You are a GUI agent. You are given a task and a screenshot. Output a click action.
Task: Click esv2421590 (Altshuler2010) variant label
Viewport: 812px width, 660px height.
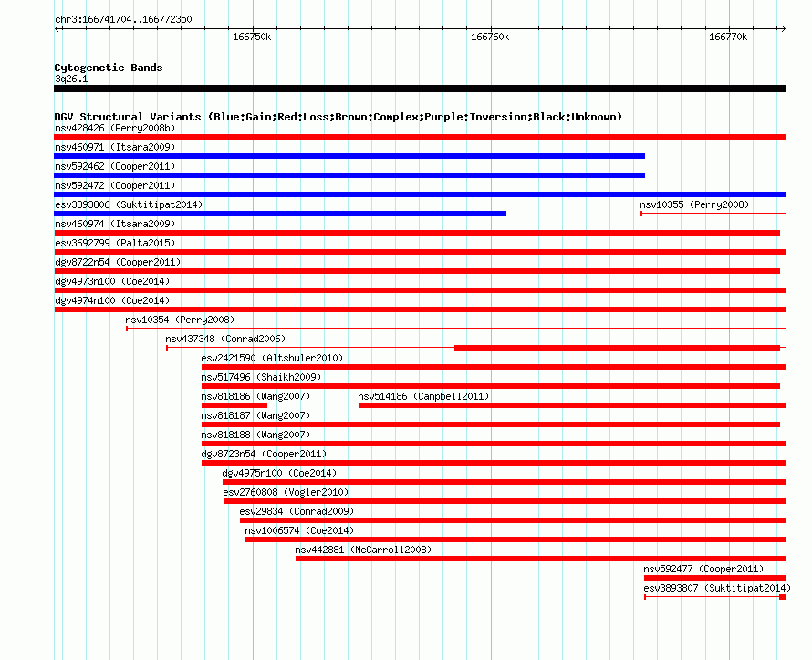click(x=272, y=358)
